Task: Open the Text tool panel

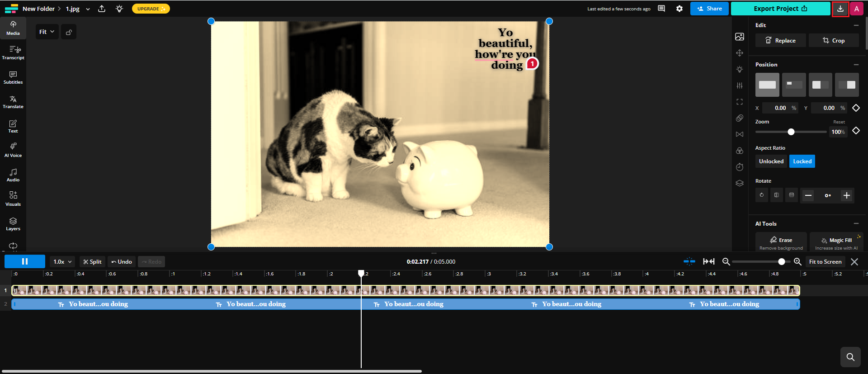Action: coord(13,126)
